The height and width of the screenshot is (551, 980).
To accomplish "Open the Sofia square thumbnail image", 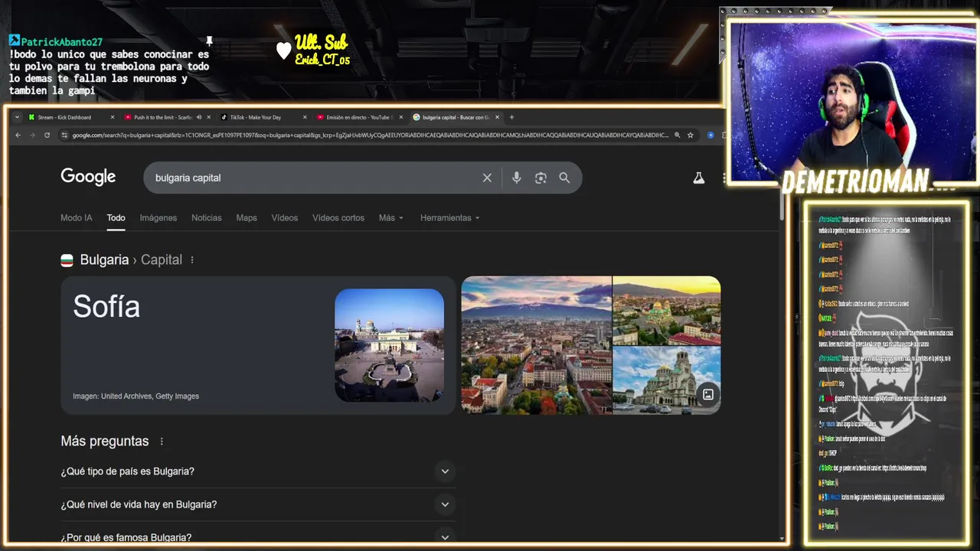I will (389, 345).
